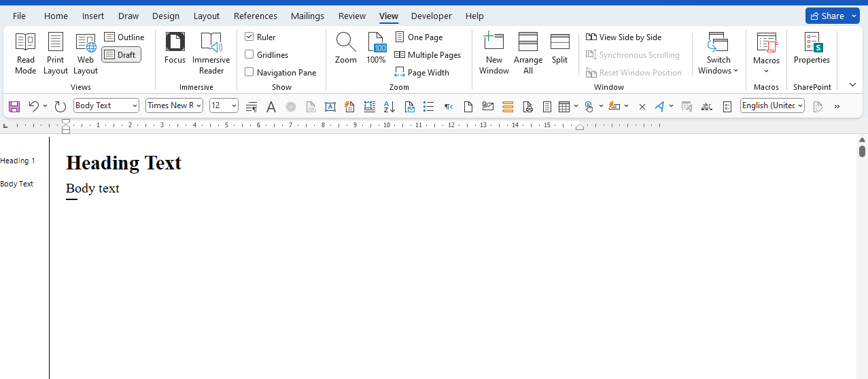Click the print preview icon in quick toolbar
The width and height of the screenshot is (868, 379).
(x=527, y=106)
